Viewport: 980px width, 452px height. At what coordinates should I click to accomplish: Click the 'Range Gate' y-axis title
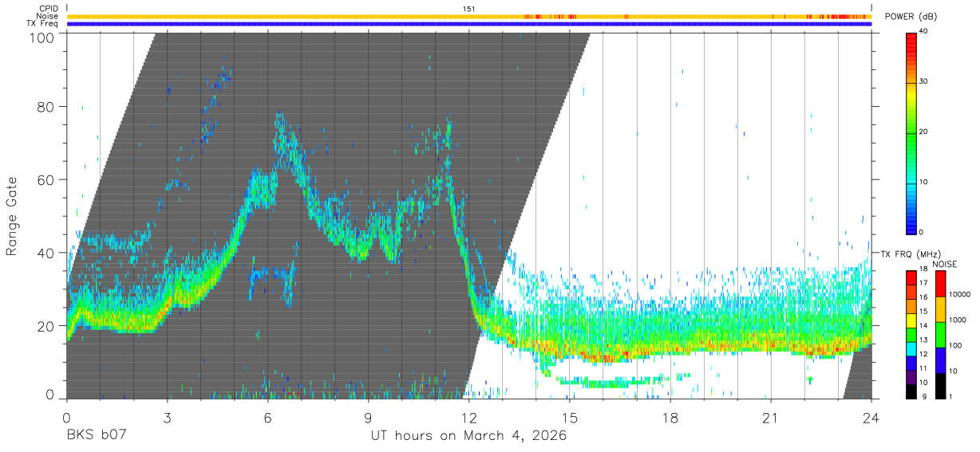tap(12, 217)
